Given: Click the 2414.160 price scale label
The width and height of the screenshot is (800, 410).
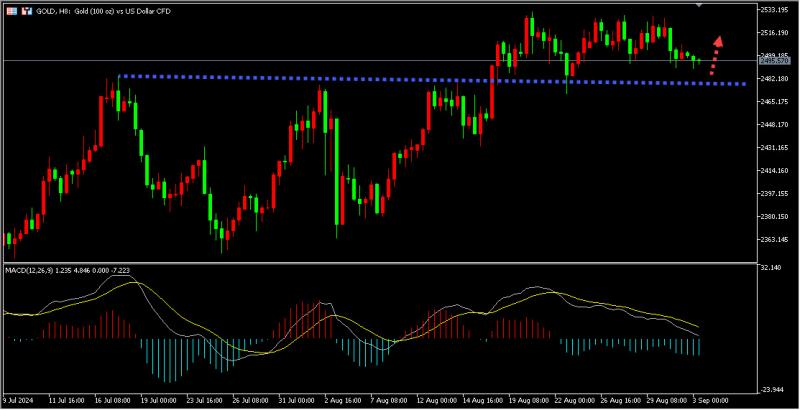Looking at the screenshot, I should click(x=772, y=170).
